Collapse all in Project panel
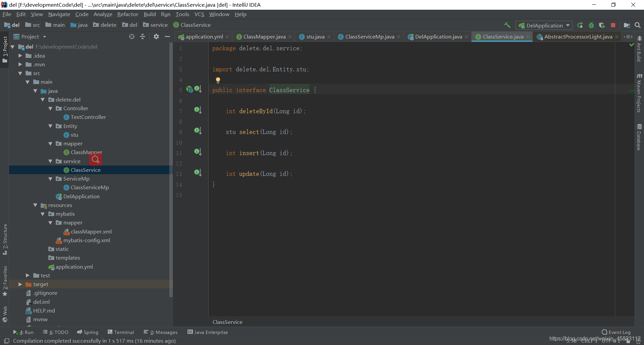Screen dimensions: 644x345 tap(143, 37)
